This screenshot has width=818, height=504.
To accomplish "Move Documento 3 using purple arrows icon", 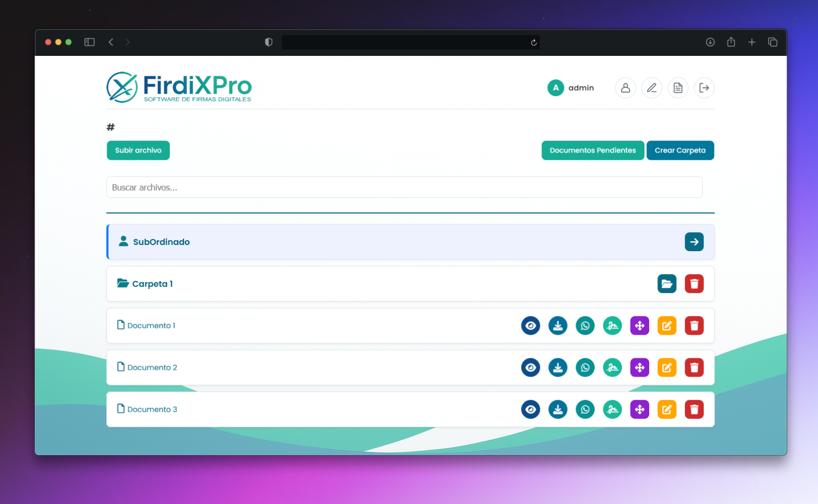I will click(x=639, y=409).
